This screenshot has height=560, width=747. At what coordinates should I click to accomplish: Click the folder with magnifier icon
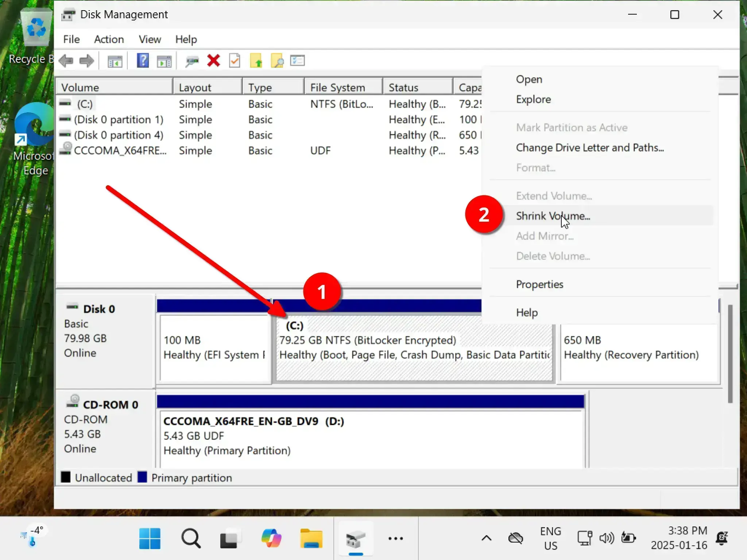click(x=277, y=61)
